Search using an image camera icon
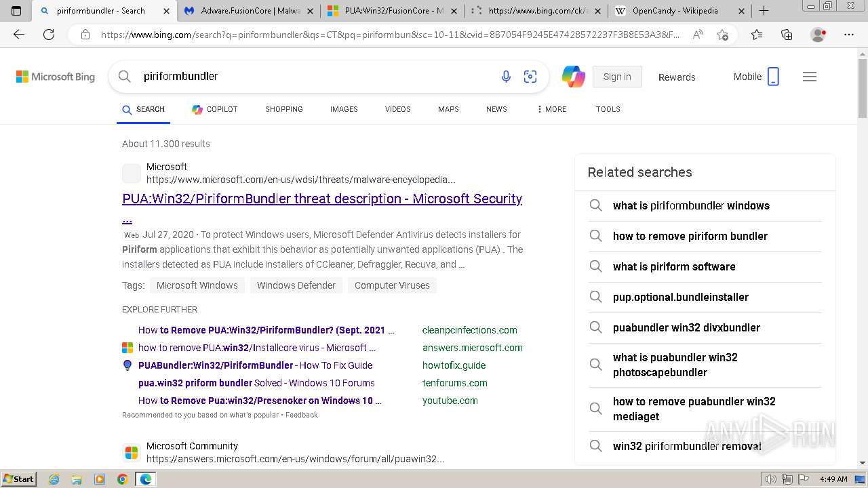868x488 pixels. tap(530, 77)
